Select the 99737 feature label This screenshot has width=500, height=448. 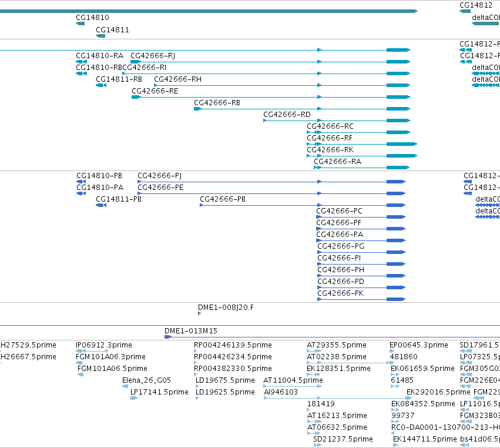point(402,416)
